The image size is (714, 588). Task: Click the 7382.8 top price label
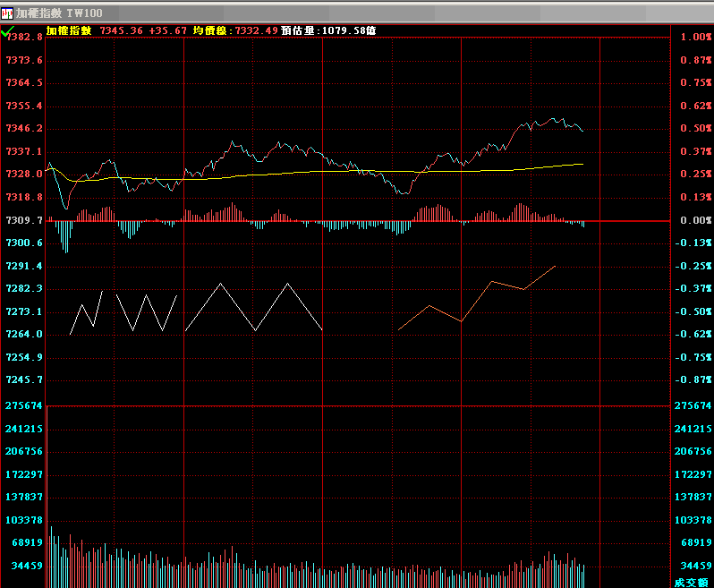pos(23,38)
